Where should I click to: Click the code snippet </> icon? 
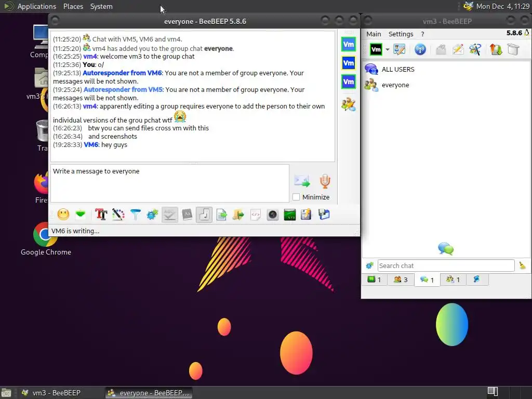point(256,215)
